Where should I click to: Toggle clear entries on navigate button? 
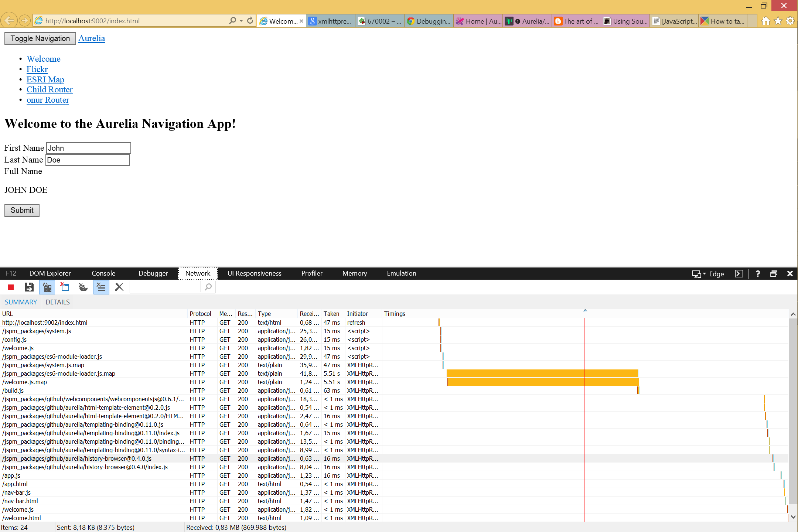tap(101, 287)
